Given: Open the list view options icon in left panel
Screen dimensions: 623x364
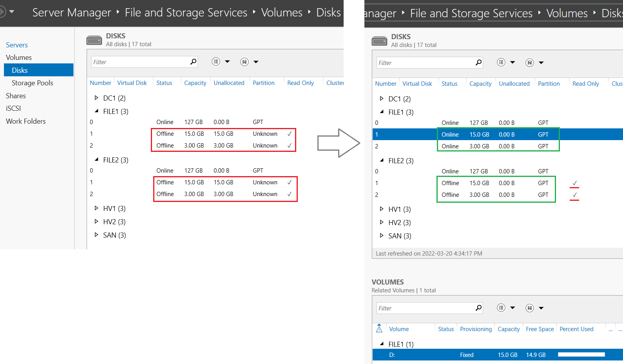Looking at the screenshot, I should click(x=216, y=61).
